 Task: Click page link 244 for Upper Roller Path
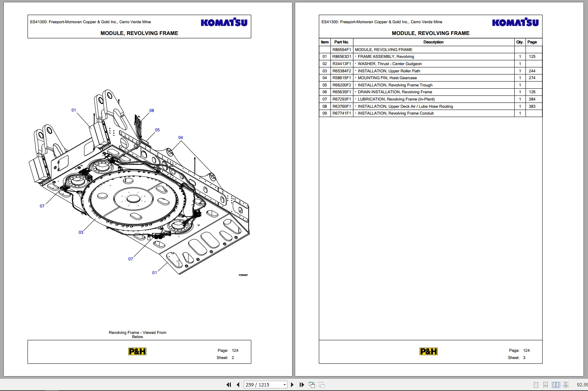click(532, 71)
